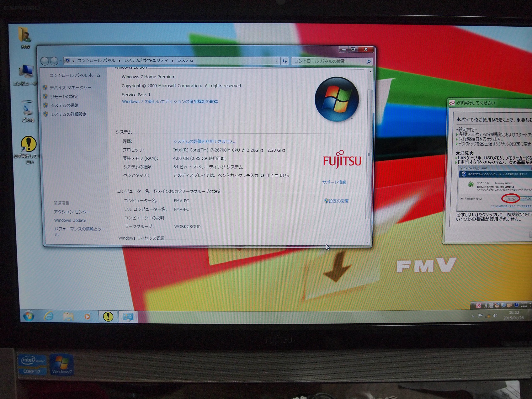Click the system window scrollbar down arrow
The height and width of the screenshot is (399, 532).
click(x=367, y=242)
